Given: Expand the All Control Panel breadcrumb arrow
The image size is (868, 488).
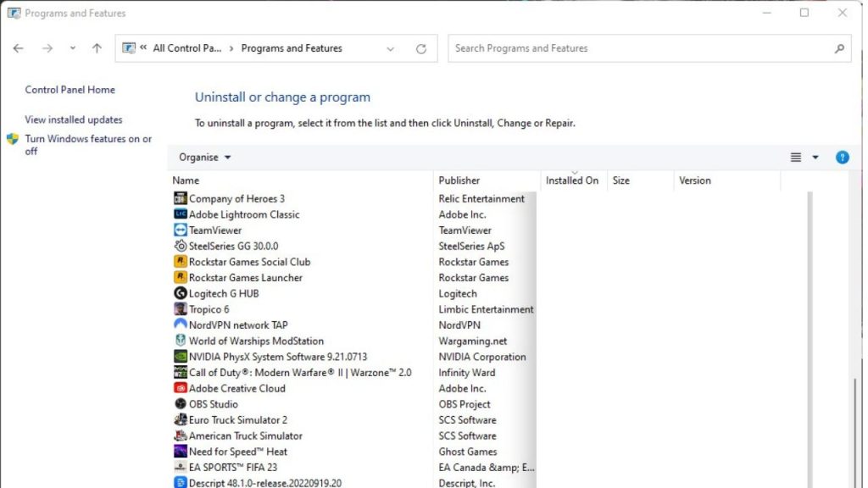Looking at the screenshot, I should point(231,48).
